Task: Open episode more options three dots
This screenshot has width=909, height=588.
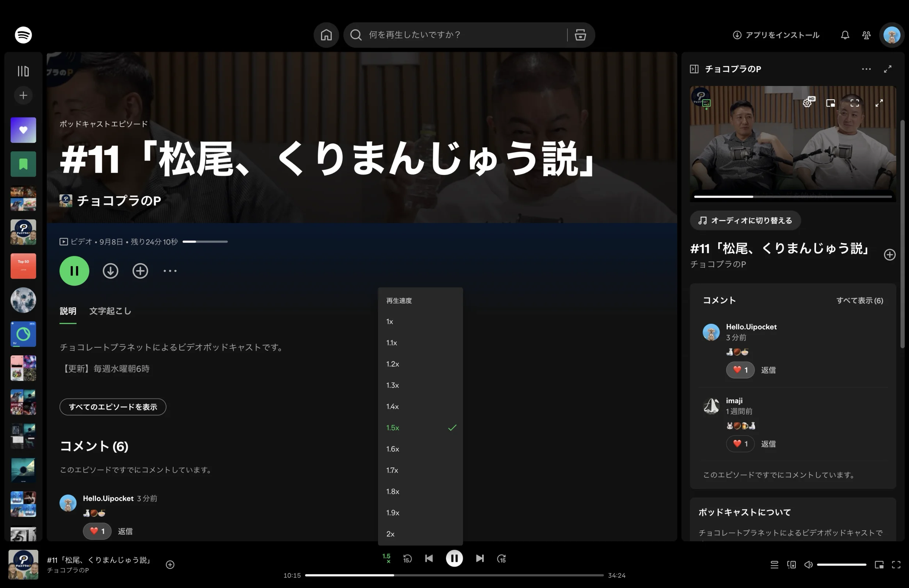Action: pos(170,271)
